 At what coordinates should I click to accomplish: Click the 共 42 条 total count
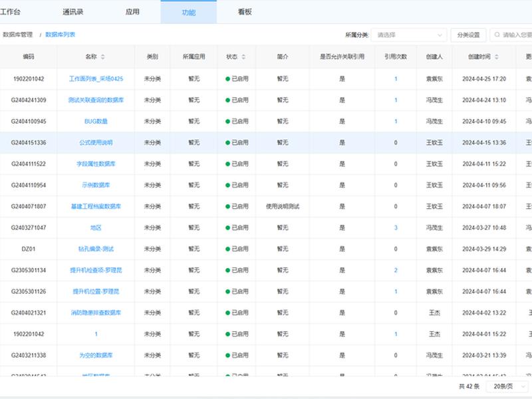pos(469,386)
